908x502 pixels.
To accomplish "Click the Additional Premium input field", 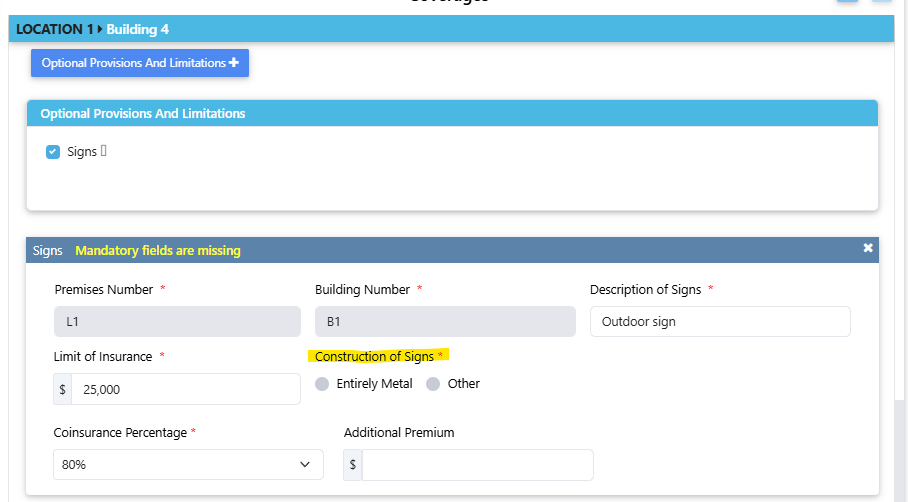I will click(x=477, y=465).
